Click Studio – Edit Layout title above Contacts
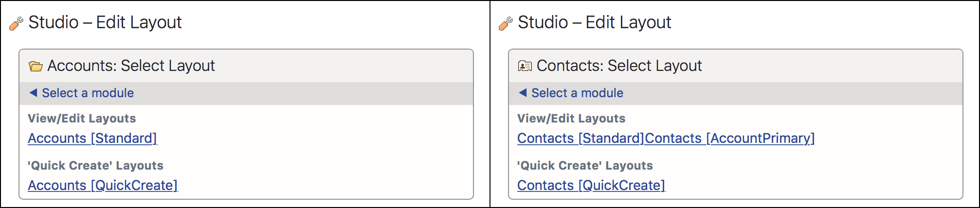 pyautogui.click(x=594, y=22)
